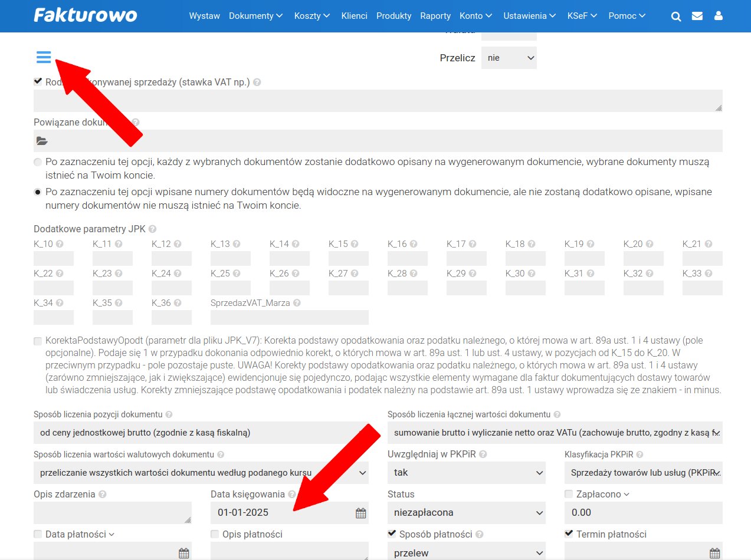Viewport: 751px width, 560px height.
Task: Open calendar picker for Data księgowania
Action: (360, 513)
